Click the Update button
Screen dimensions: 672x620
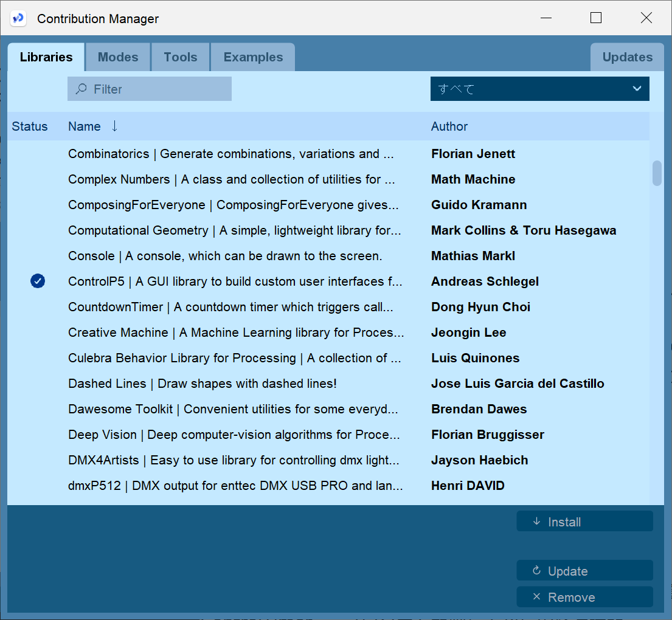pos(584,571)
